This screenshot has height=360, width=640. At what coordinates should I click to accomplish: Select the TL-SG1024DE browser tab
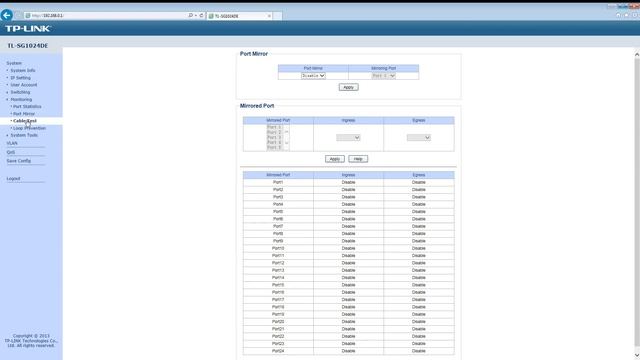coord(239,16)
